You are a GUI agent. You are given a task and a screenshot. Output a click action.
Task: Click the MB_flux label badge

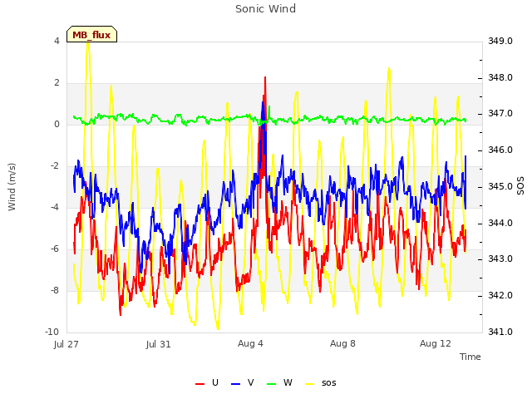[91, 34]
